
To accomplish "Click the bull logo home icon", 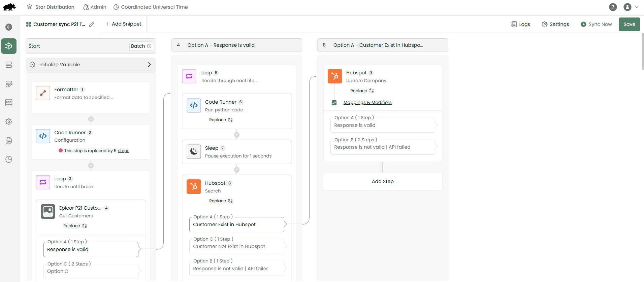I will (9, 7).
